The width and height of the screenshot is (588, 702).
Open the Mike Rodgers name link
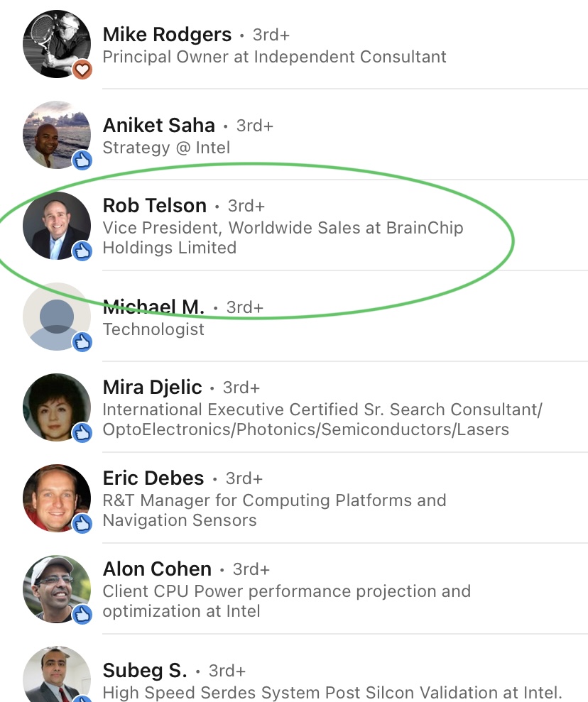tap(167, 35)
